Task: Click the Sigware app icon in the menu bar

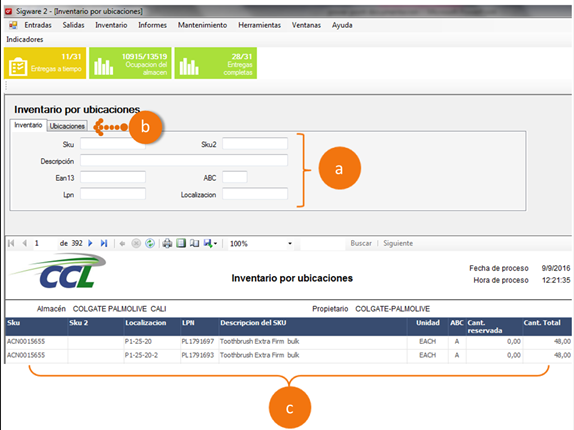Action: coord(13,25)
